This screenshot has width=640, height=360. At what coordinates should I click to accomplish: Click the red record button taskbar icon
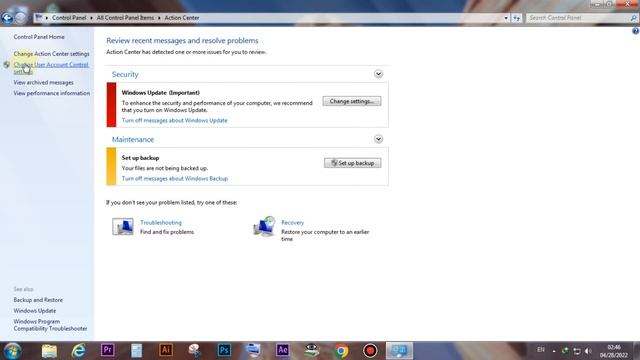(370, 351)
